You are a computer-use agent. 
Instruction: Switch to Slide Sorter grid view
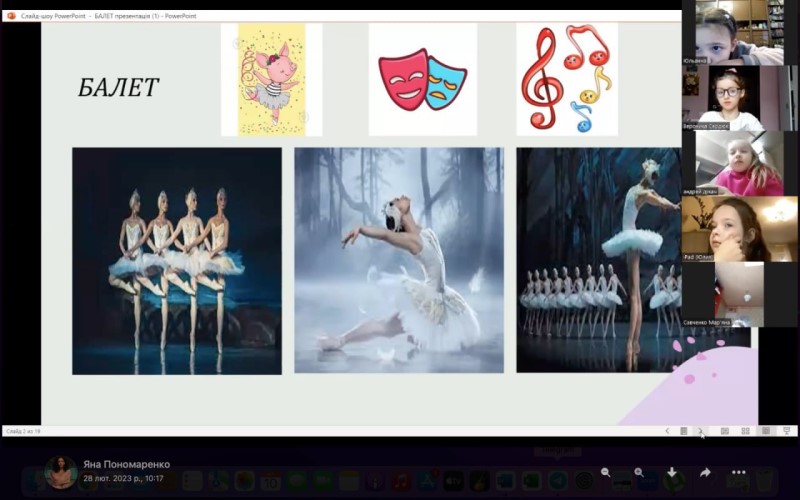click(x=745, y=431)
